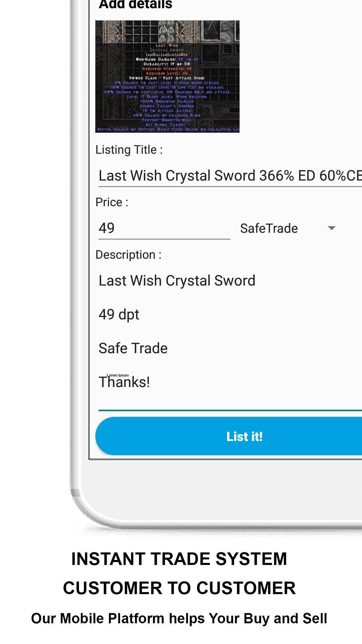The image size is (362, 644).
Task: Click the '49 dpt' description line
Action: (119, 315)
